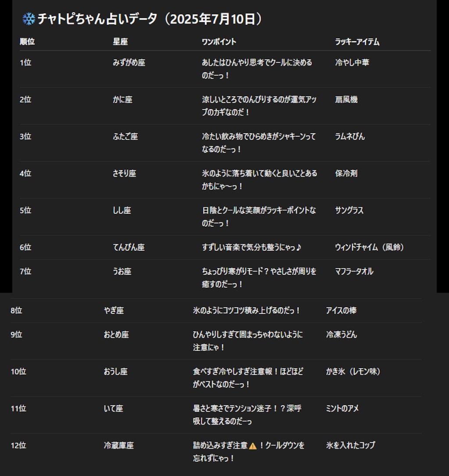The image size is (449, 476).
Task: Click the うお座 cell
Action: 122,272
